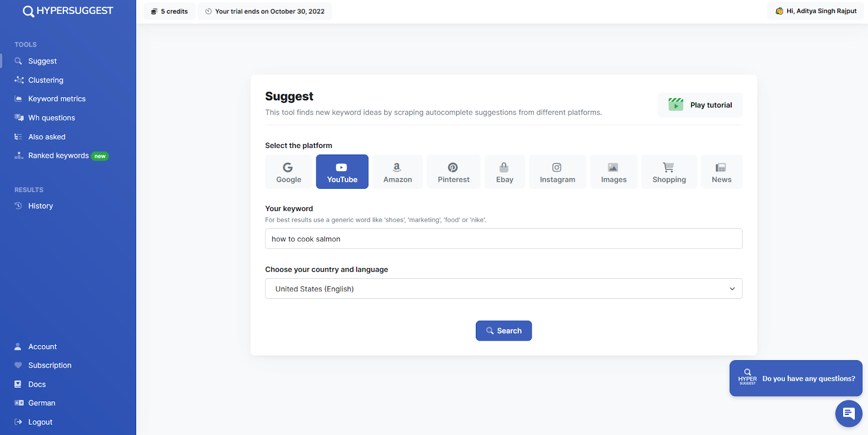Viewport: 868px width, 435px height.
Task: Click the Account person icon
Action: point(18,347)
